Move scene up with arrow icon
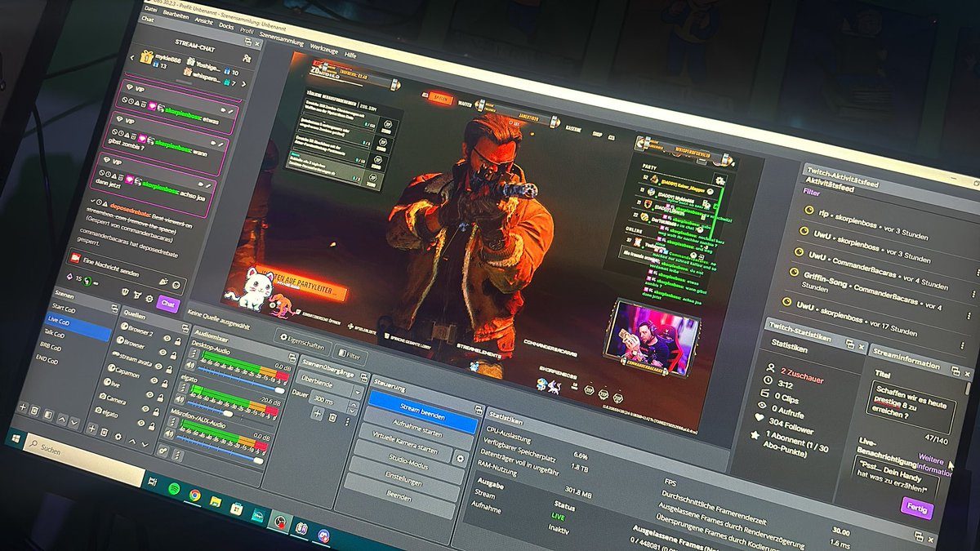Image resolution: width=980 pixels, height=551 pixels. click(x=62, y=418)
